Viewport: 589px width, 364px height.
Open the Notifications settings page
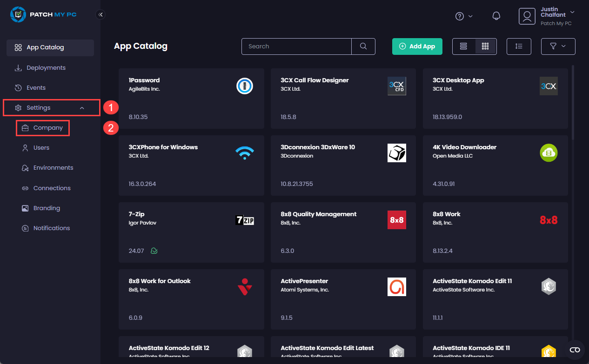(51, 228)
